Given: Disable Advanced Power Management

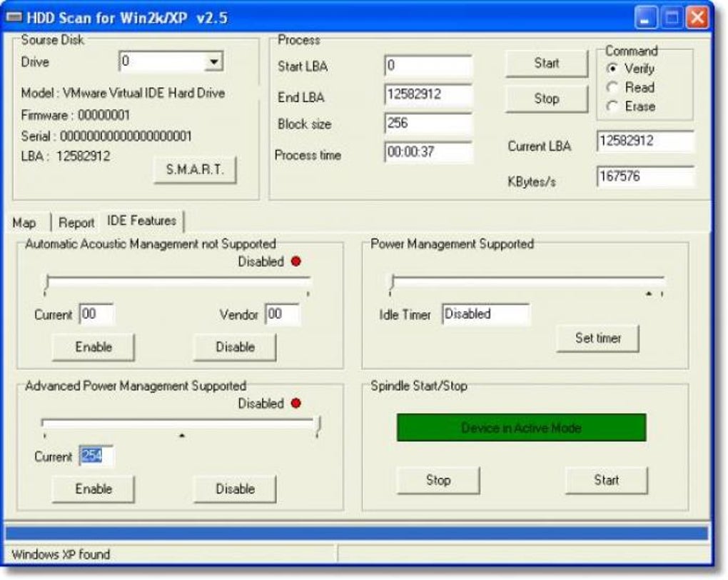Looking at the screenshot, I should click(x=235, y=489).
